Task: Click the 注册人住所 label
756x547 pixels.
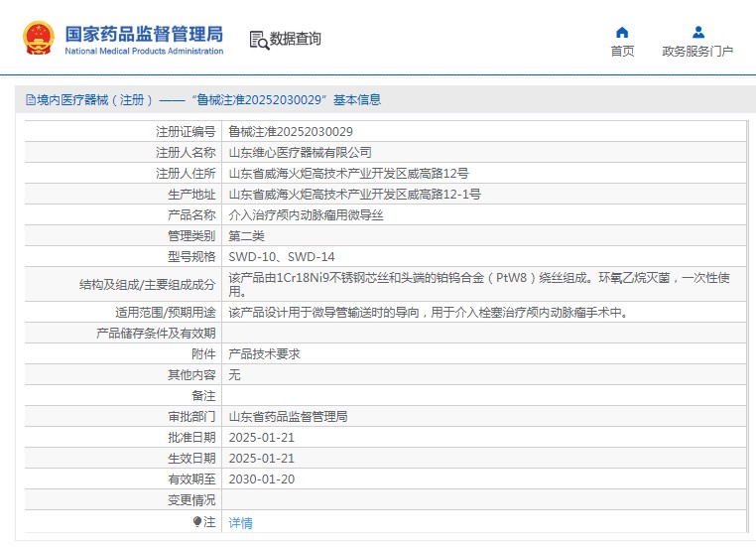Action: tap(186, 173)
